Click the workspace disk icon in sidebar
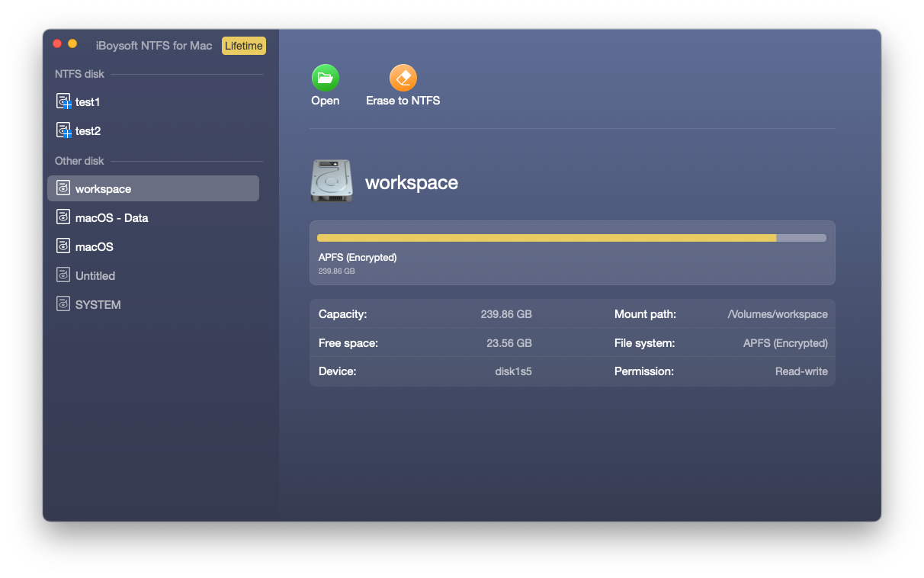Screen dimensions: 924x578 [63, 188]
